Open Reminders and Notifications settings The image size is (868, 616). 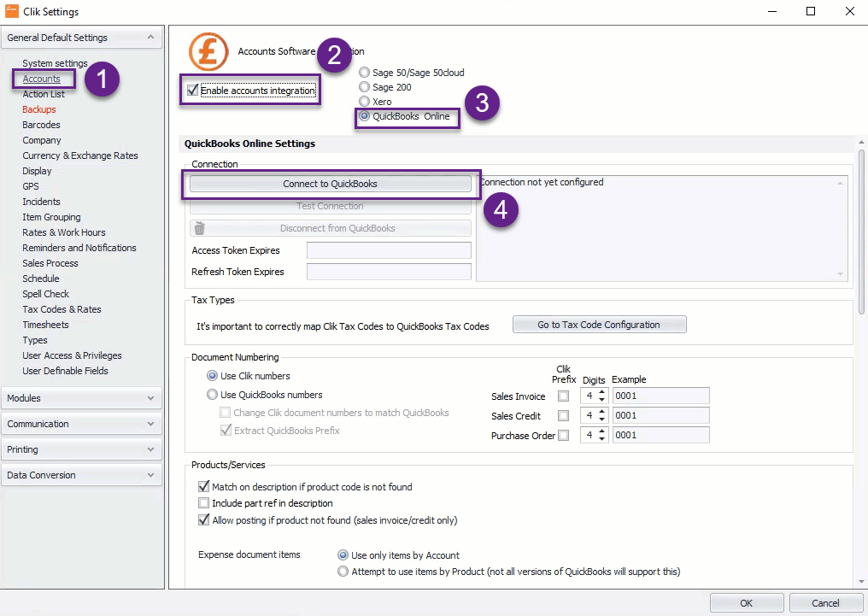point(79,248)
